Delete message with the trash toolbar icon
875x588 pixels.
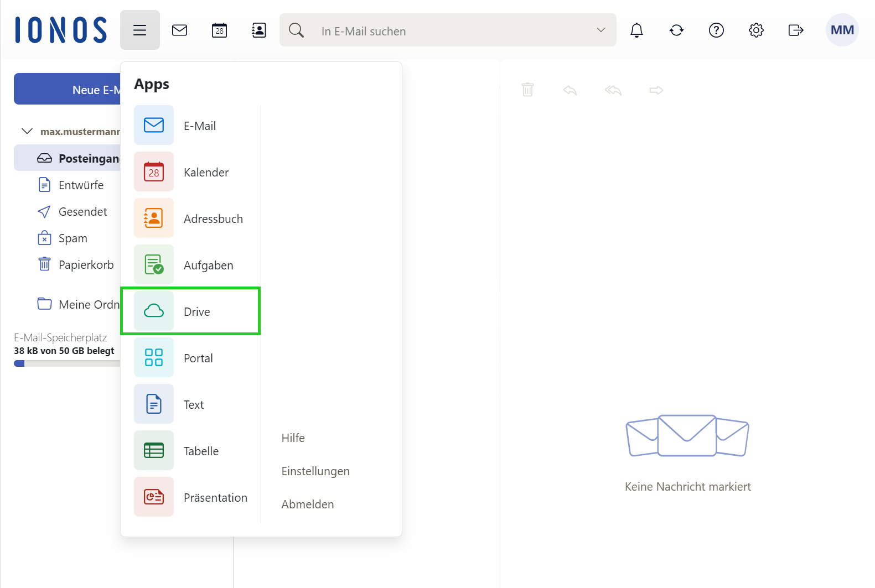click(x=528, y=90)
